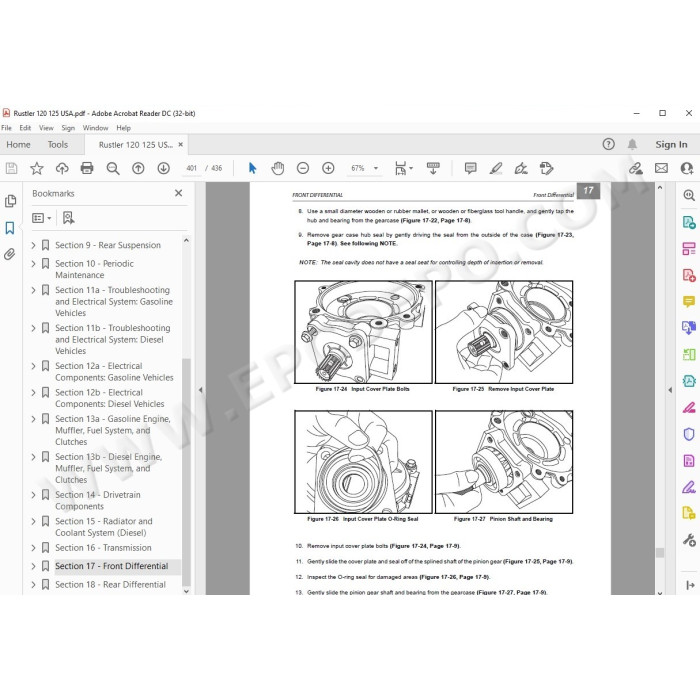Image resolution: width=700 pixels, height=700 pixels.
Task: Open the Attachments paperclip panel
Action: click(10, 254)
